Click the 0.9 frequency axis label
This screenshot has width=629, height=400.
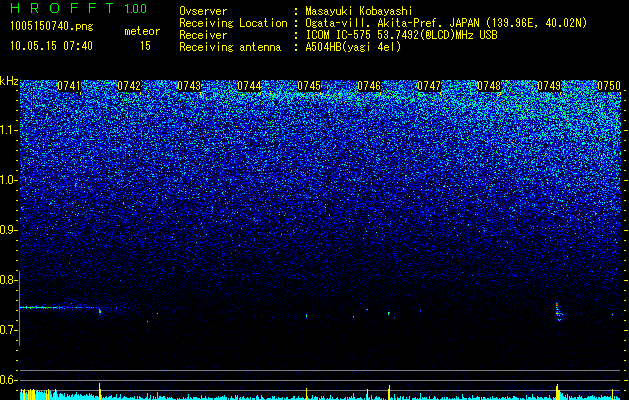pyautogui.click(x=8, y=230)
